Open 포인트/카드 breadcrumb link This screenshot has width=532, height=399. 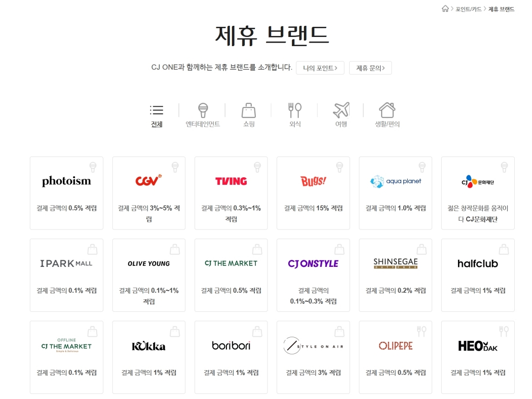click(469, 9)
